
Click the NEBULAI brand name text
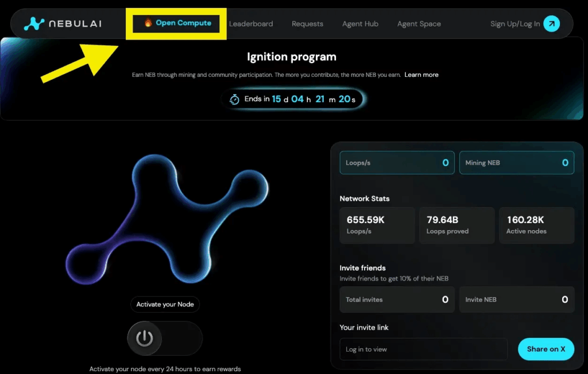pos(75,24)
